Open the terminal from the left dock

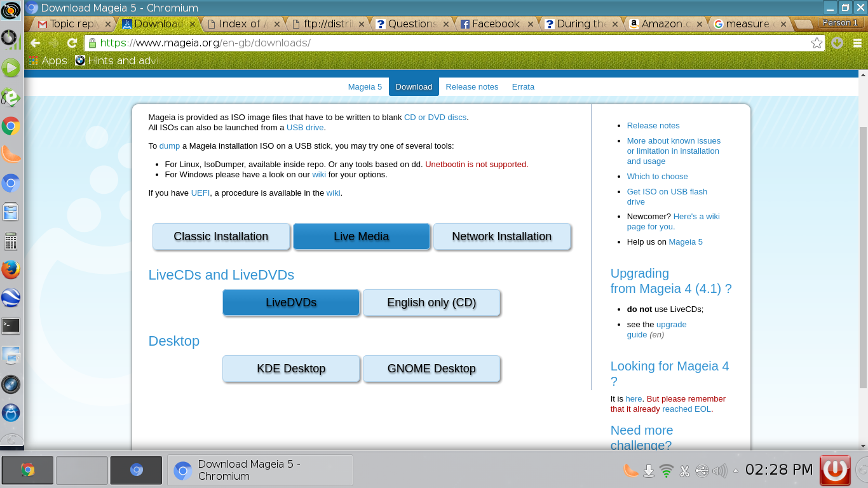click(10, 326)
